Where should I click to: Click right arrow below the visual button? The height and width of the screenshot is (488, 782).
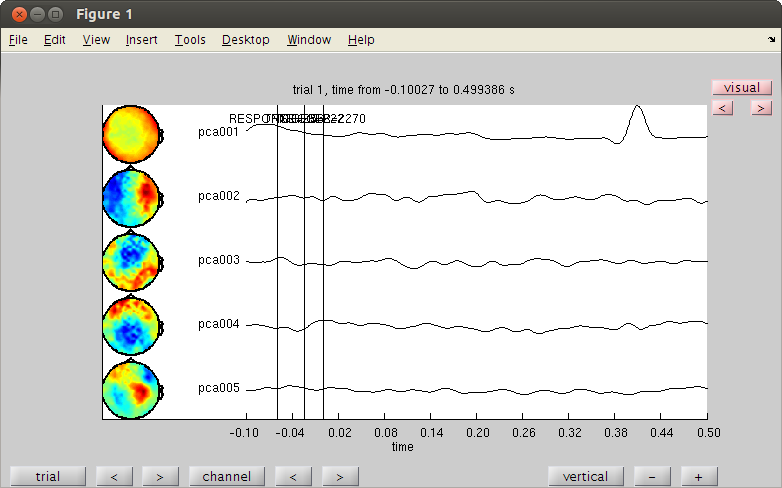(761, 107)
